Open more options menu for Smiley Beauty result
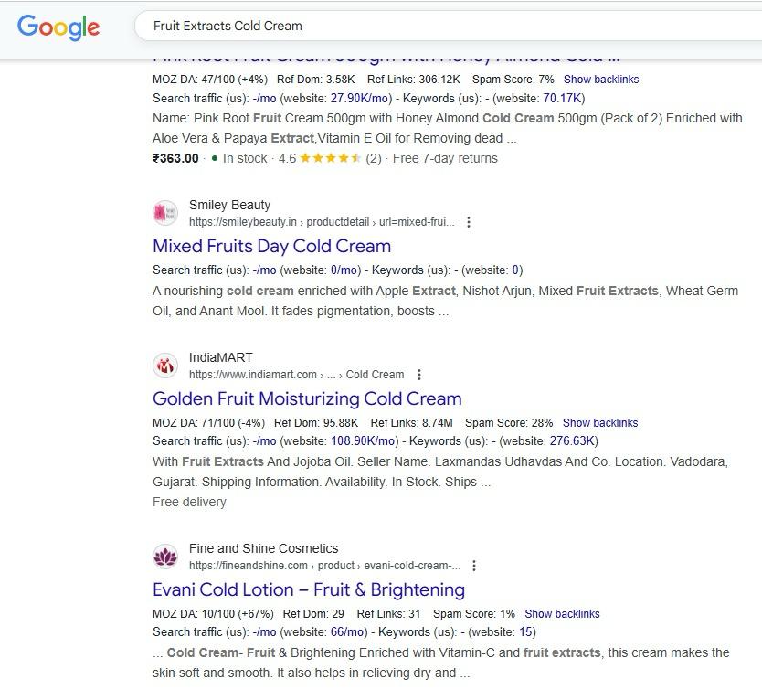This screenshot has width=762, height=700. coord(469,222)
